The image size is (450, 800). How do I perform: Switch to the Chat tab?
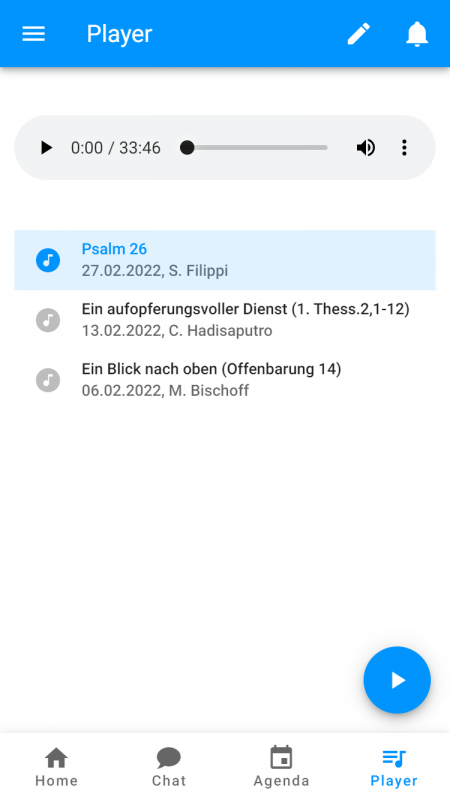tap(169, 767)
